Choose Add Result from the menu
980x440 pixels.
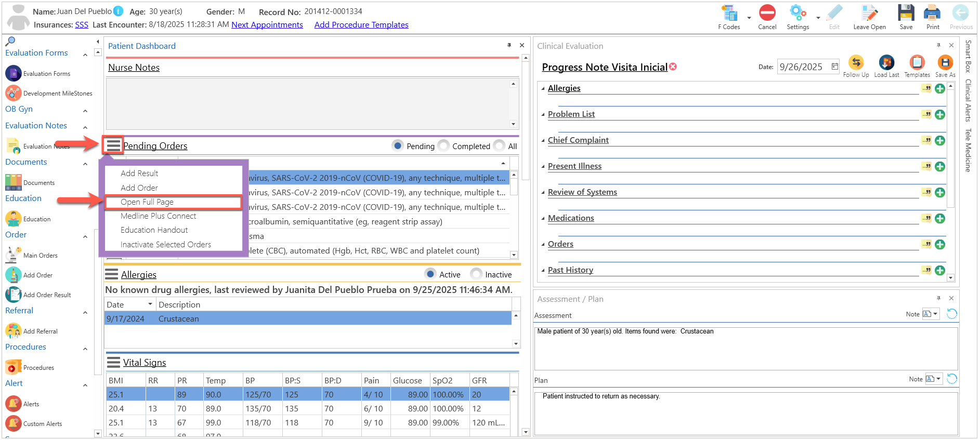(139, 174)
